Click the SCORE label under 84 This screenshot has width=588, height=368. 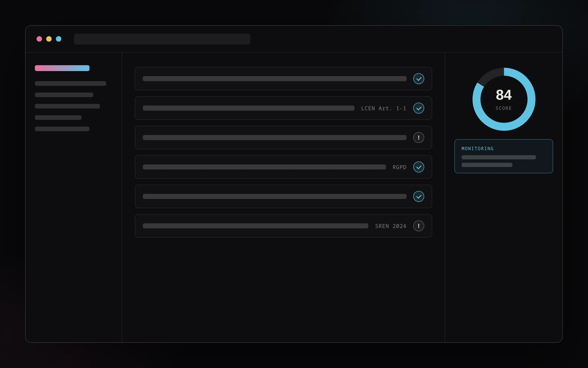504,108
